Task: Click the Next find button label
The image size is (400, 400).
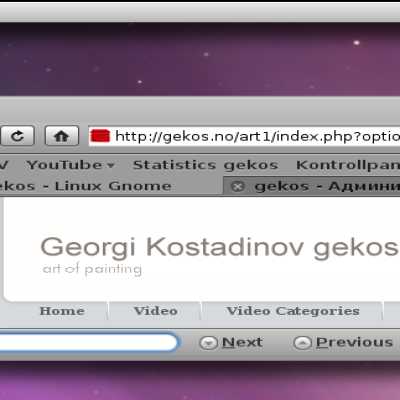Action: [x=242, y=342]
